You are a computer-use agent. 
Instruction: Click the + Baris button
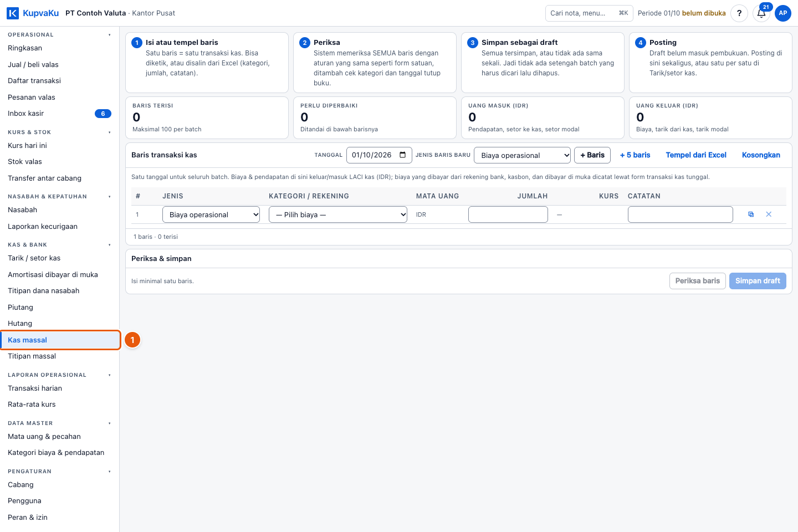(x=592, y=155)
